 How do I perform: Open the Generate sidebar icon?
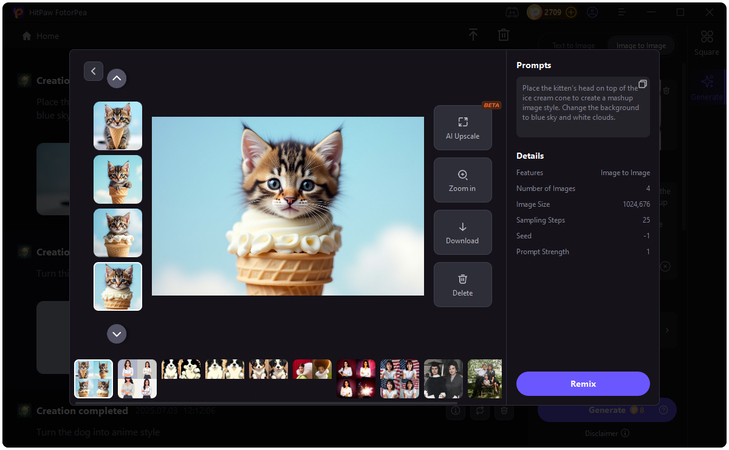(x=707, y=88)
